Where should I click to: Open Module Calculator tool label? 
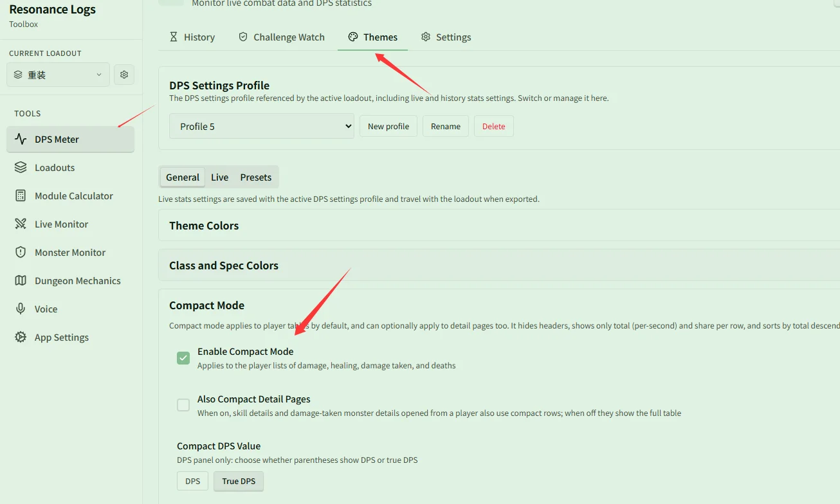(74, 195)
